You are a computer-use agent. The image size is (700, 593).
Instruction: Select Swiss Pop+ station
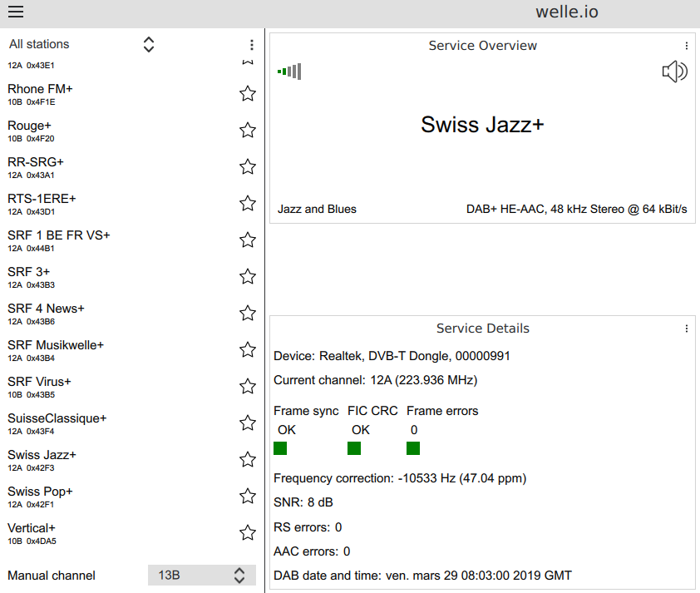click(x=121, y=497)
